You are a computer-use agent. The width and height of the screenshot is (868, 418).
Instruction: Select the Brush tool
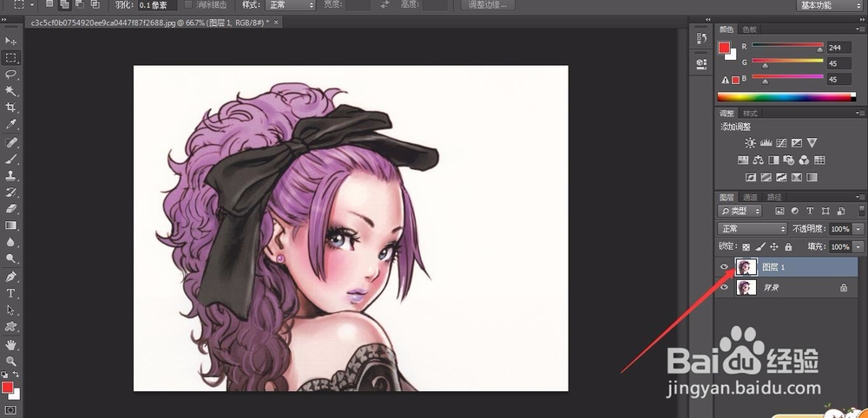tap(10, 159)
